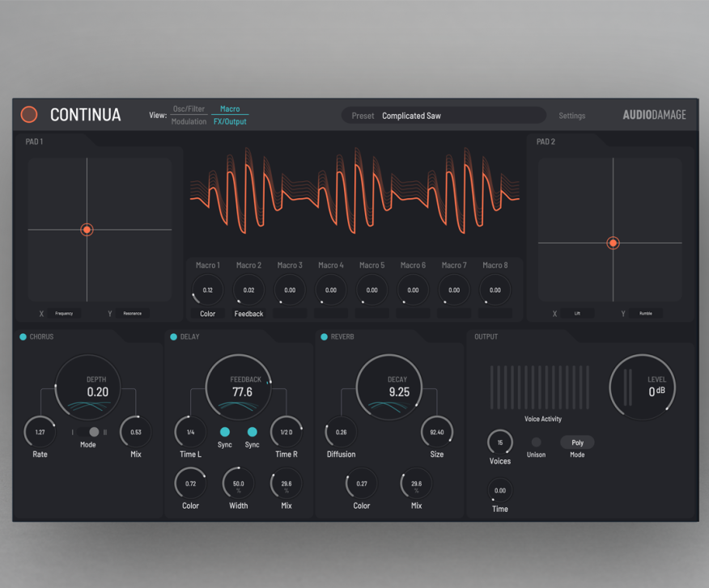Click the Delay Time R knob
The width and height of the screenshot is (709, 588).
(x=287, y=432)
